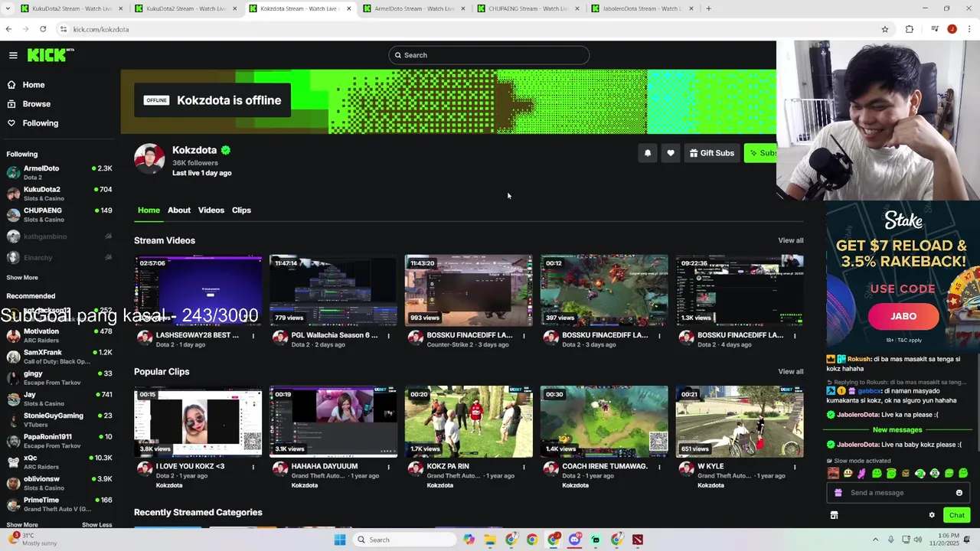Click the Send a message chat input
Image resolution: width=980 pixels, height=551 pixels.
pos(897,493)
